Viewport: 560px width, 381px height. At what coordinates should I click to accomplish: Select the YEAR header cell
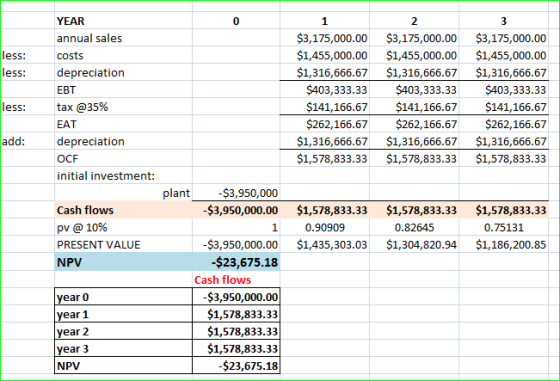(x=123, y=21)
